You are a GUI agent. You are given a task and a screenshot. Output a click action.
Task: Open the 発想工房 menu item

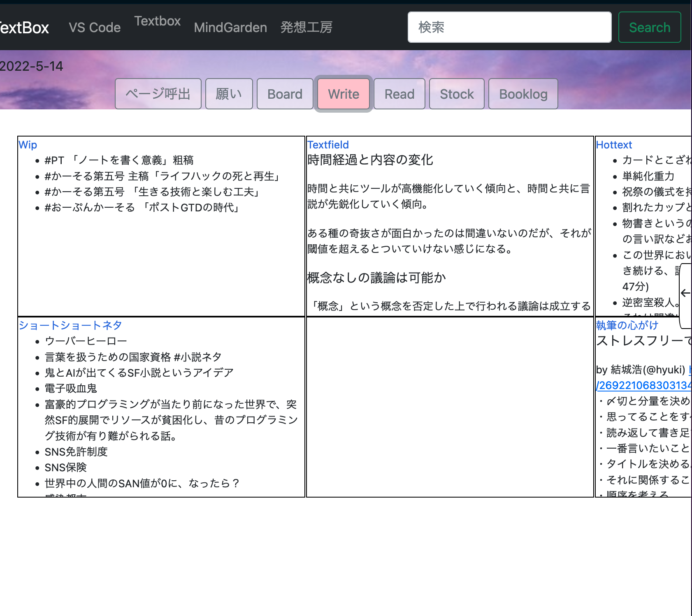pos(306,27)
